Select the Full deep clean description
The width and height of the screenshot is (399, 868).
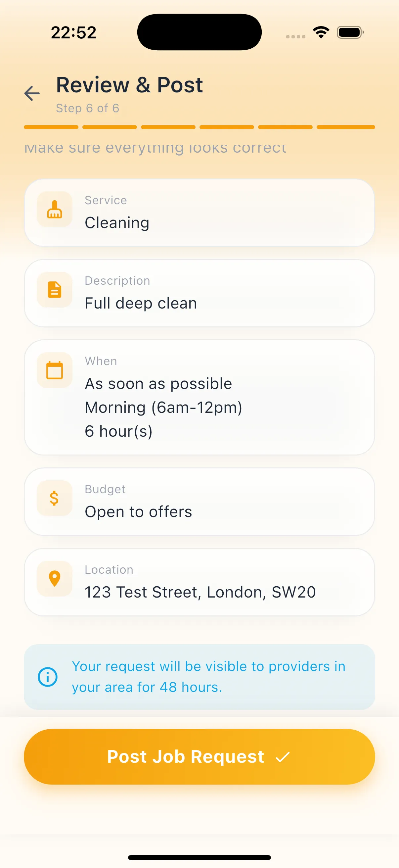(x=141, y=303)
